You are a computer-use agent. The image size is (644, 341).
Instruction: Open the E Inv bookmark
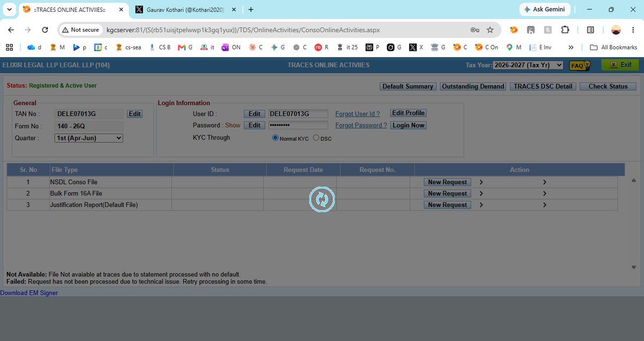540,47
